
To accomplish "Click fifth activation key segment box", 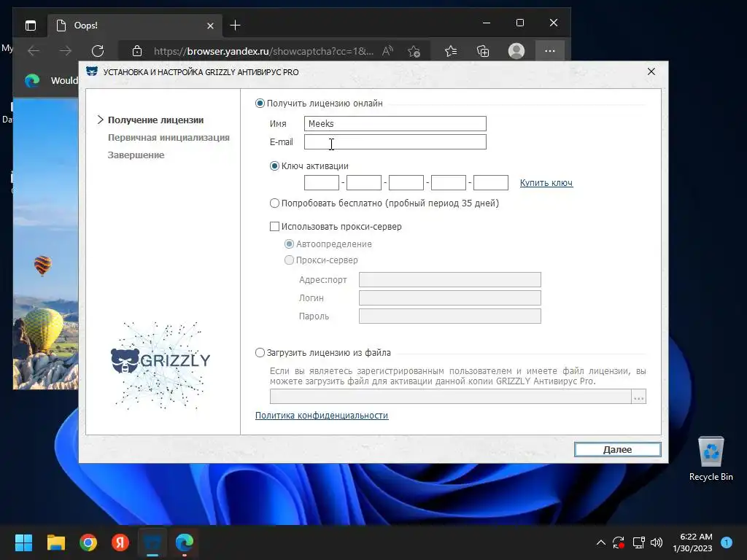I will click(491, 183).
